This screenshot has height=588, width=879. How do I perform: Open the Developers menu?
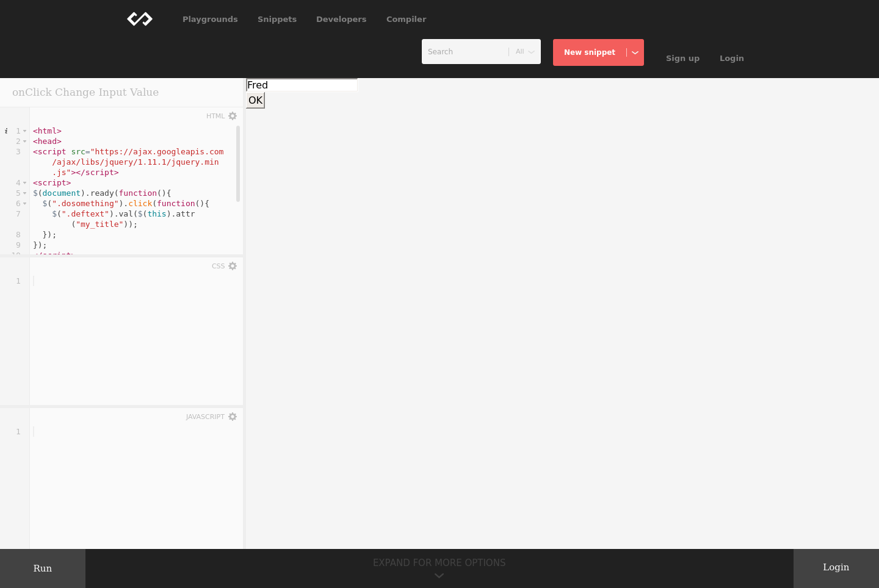[x=341, y=19]
